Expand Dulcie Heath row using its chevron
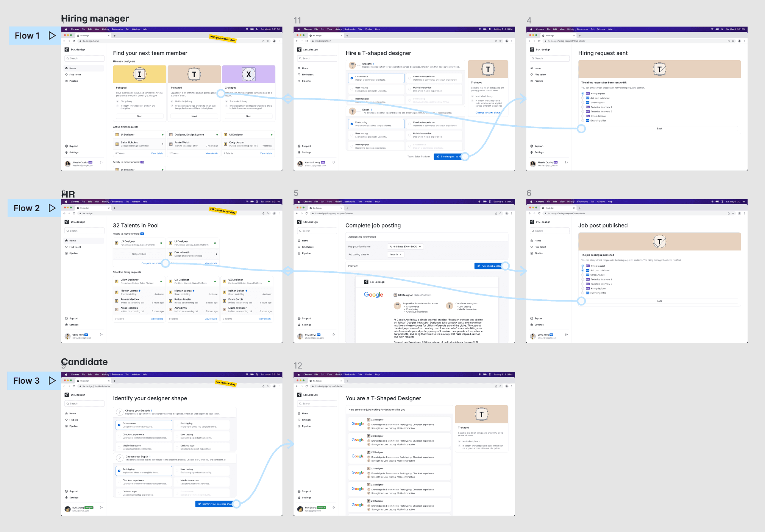This screenshot has height=532, width=765. point(217,254)
